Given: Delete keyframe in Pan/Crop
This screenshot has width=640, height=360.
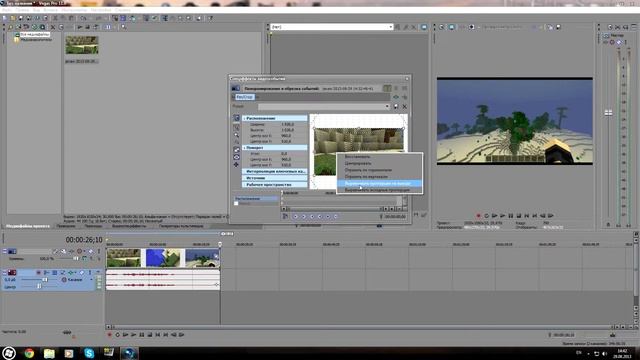Looking at the screenshot, I should pos(336,216).
